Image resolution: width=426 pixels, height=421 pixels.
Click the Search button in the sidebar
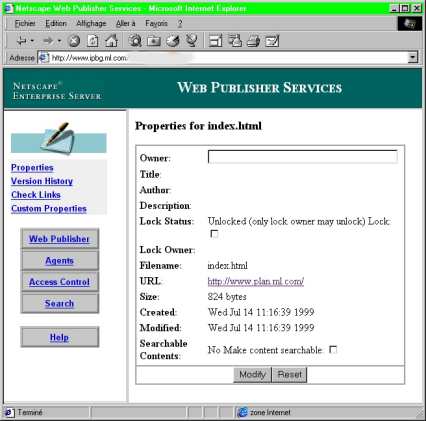60,303
